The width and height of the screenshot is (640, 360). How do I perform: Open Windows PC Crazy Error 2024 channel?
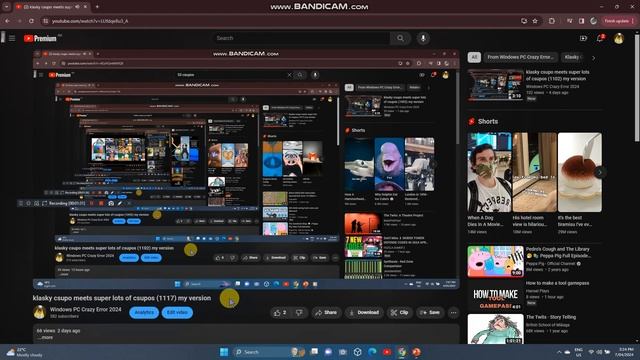pos(85,309)
